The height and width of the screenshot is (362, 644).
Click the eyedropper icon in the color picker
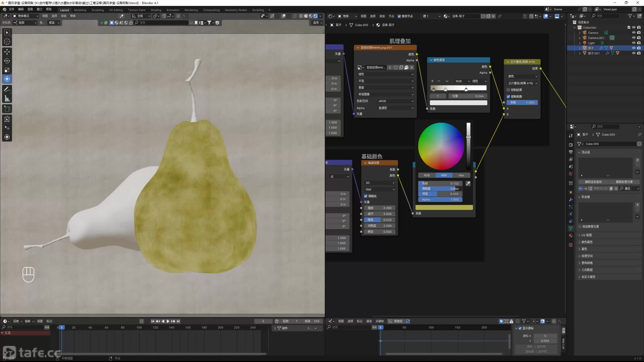click(x=468, y=184)
